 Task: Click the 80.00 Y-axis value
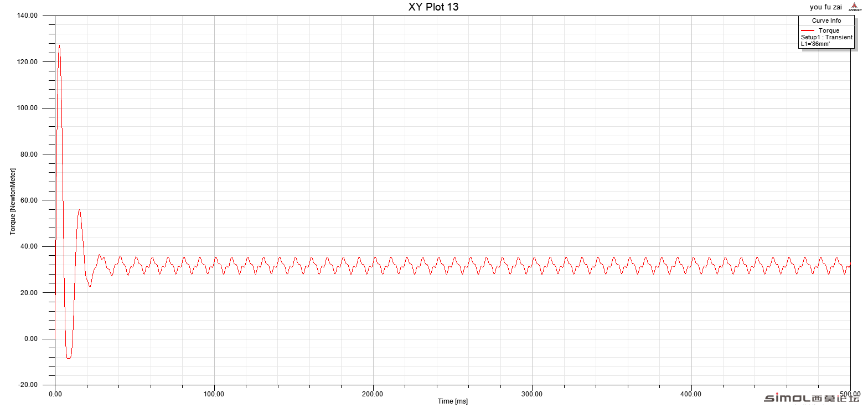pos(28,154)
